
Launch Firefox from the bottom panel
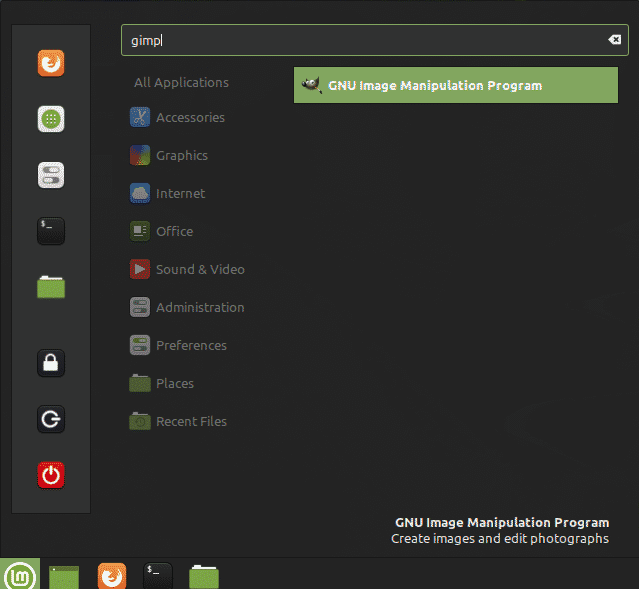[x=112, y=576]
